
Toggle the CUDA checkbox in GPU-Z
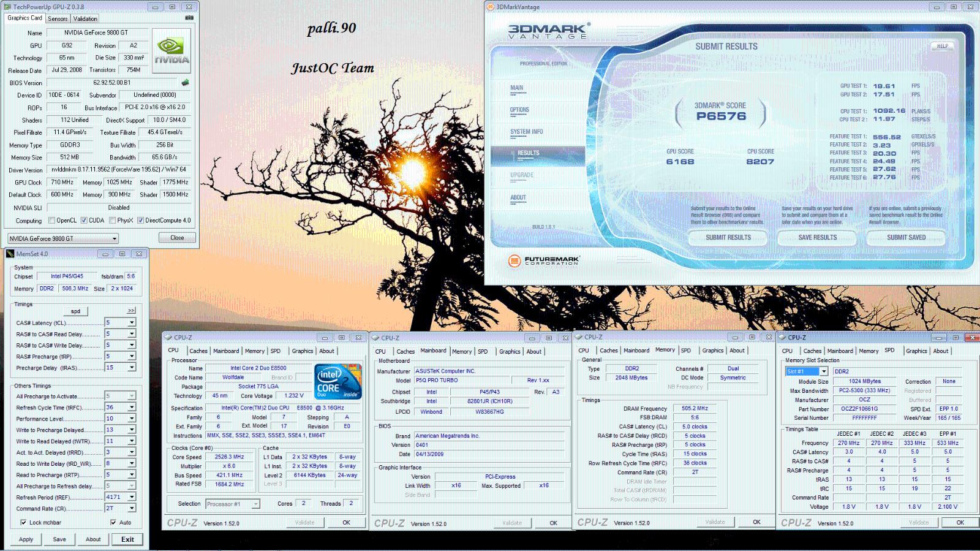click(84, 221)
